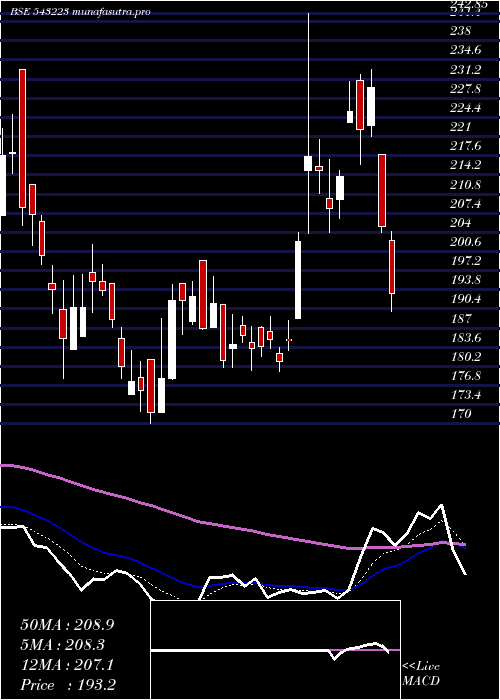Image resolution: width=500 pixels, height=700 pixels.
Task: Click the last red candlestick closing near 193
Action: [392, 267]
